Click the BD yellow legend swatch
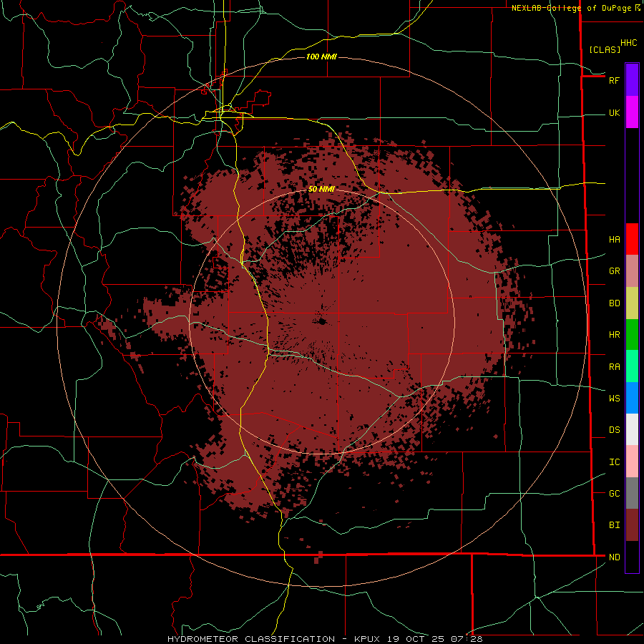The height and width of the screenshot is (644, 644). 632,303
